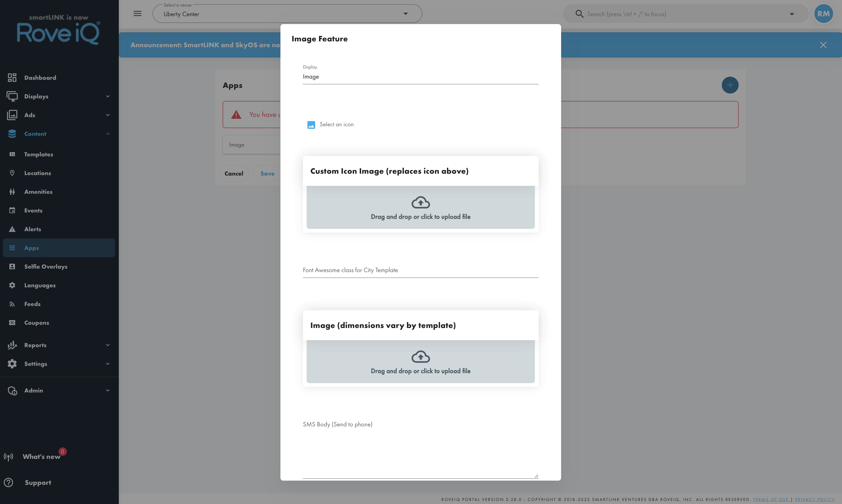Dismiss the announcement banner with the X
Screen dimensions: 842x504
coord(823,45)
